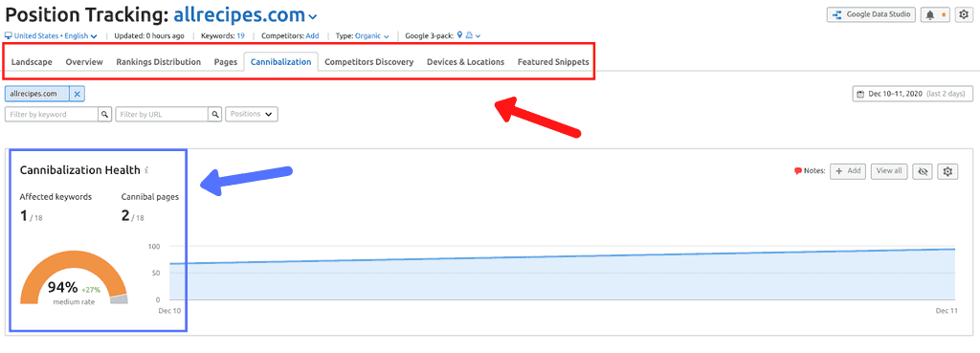Hide notes using the crossed-eye icon
The image size is (980, 353).
(924, 171)
